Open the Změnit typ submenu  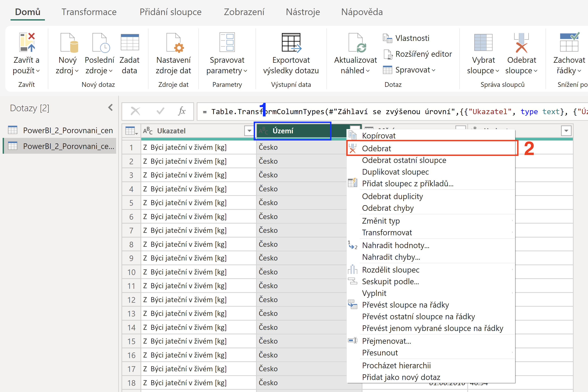pyautogui.click(x=431, y=221)
